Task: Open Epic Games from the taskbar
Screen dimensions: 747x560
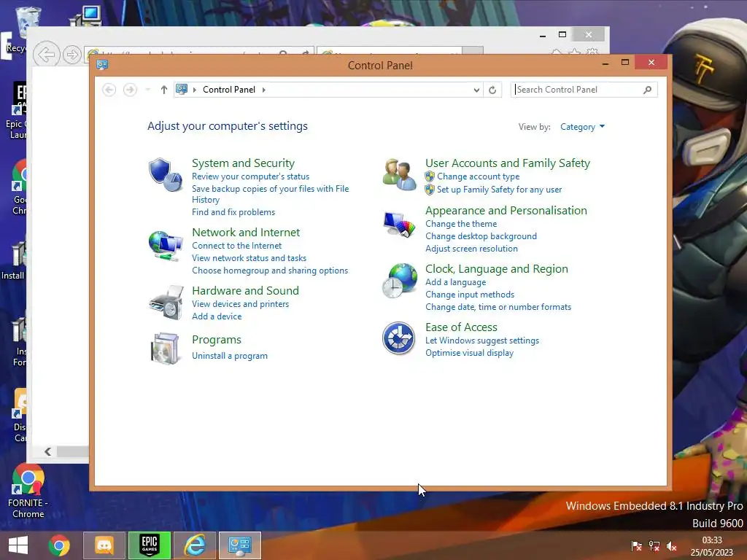Action: (150, 545)
